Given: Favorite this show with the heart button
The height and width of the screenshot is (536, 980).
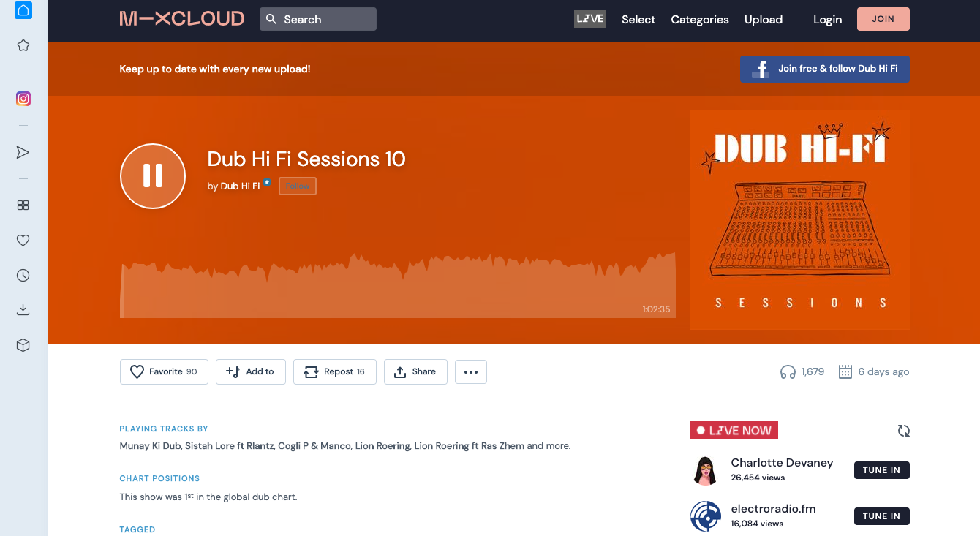Looking at the screenshot, I should 164,371.
